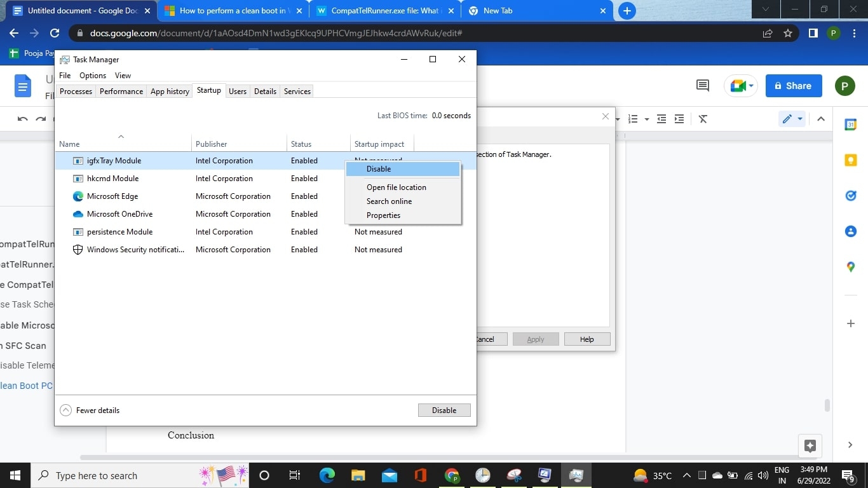Open Task Manager Options menu

(93, 76)
